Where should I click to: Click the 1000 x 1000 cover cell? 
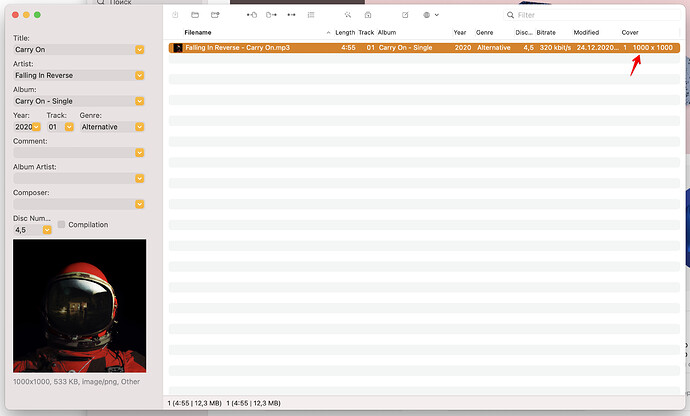(x=653, y=48)
